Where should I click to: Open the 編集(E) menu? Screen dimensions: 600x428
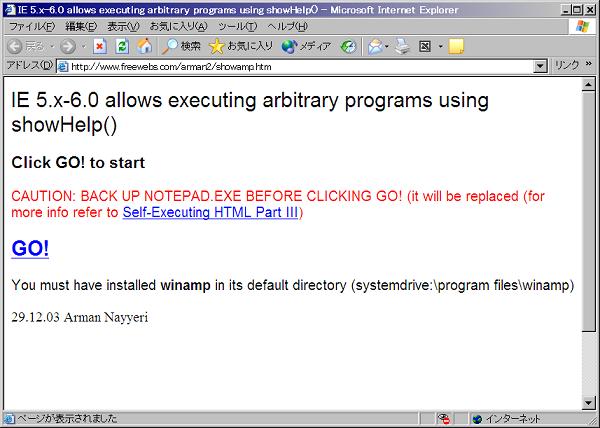click(x=81, y=26)
